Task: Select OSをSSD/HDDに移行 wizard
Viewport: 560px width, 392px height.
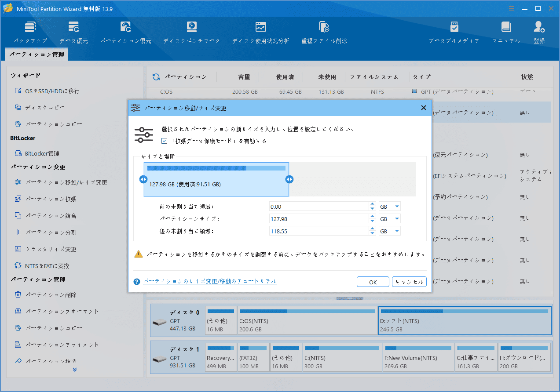Action: (47, 91)
